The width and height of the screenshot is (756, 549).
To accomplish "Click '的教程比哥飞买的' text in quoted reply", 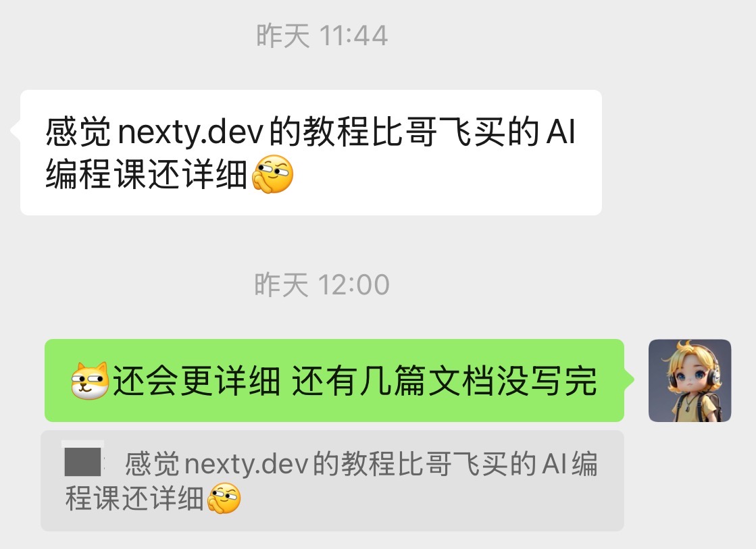I will click(x=424, y=464).
